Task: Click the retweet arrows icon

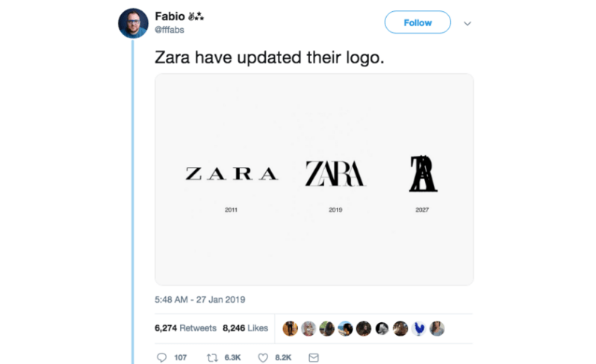Action: [212, 357]
